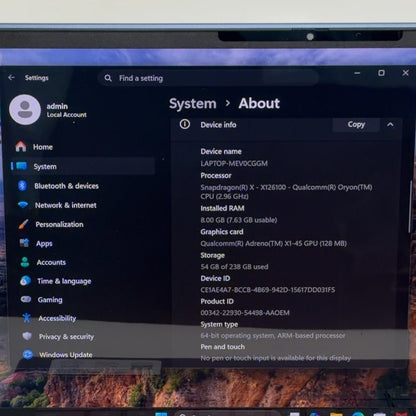This screenshot has width=416, height=416.
Task: Open the Home page icon
Action: coord(21,146)
